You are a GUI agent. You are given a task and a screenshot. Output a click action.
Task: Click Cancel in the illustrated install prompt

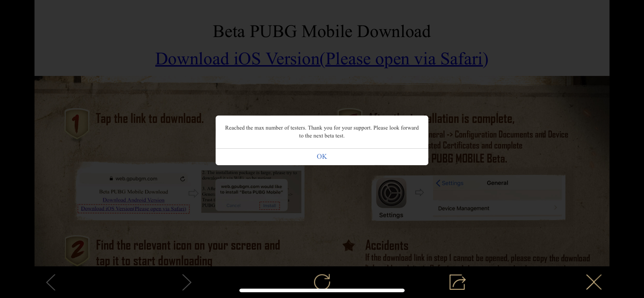point(234,206)
